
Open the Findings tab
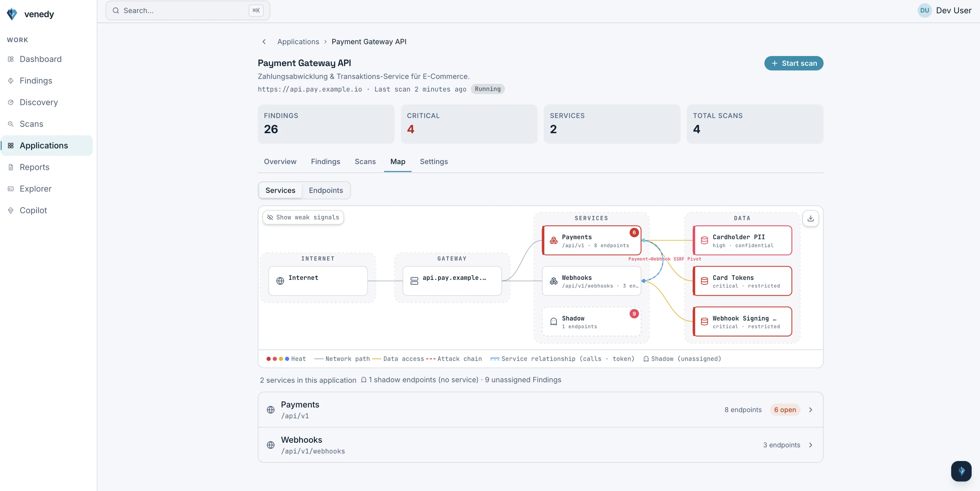tap(325, 162)
